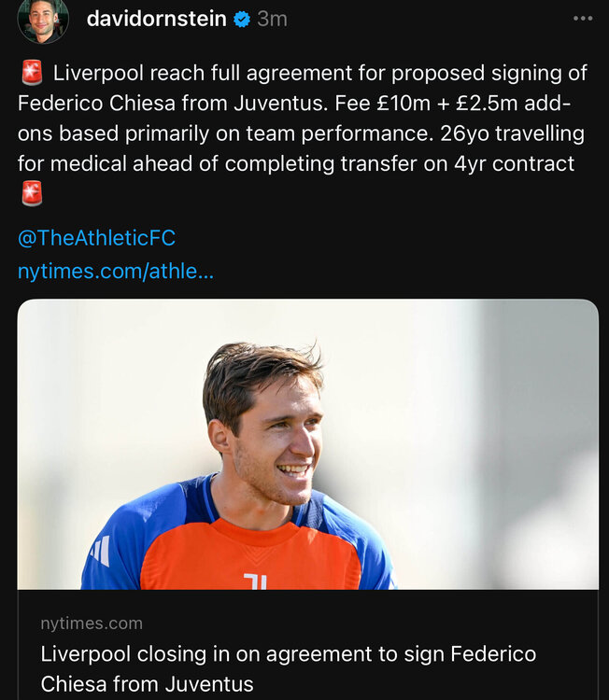Click the siren emoji before "Liverpool reach"
This screenshot has width=609, height=700.
tap(32, 73)
